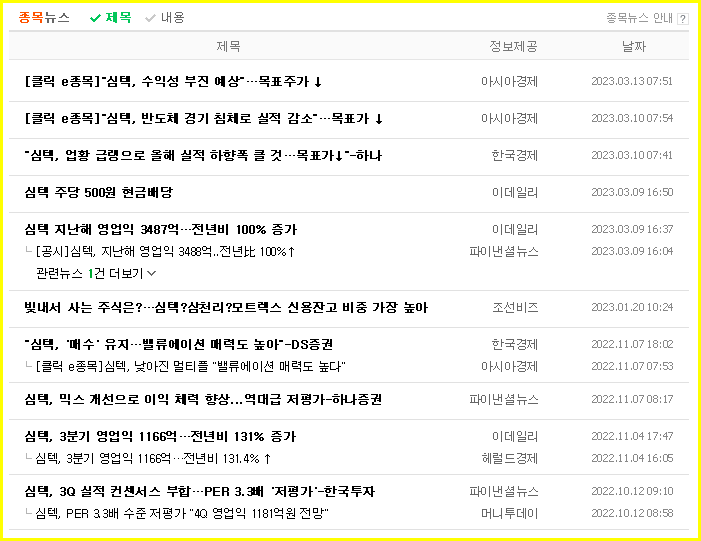701x541 pixels.
Task: Click the date 2022.10.12 09:10
Action: click(632, 492)
